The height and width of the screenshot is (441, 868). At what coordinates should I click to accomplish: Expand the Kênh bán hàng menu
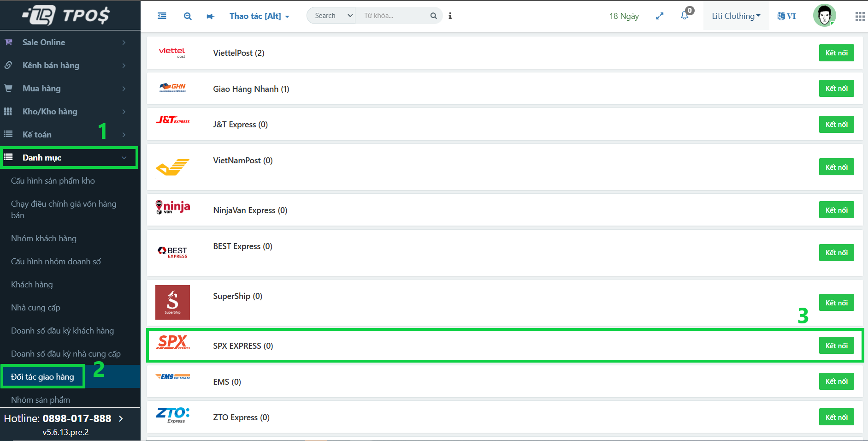(70, 65)
